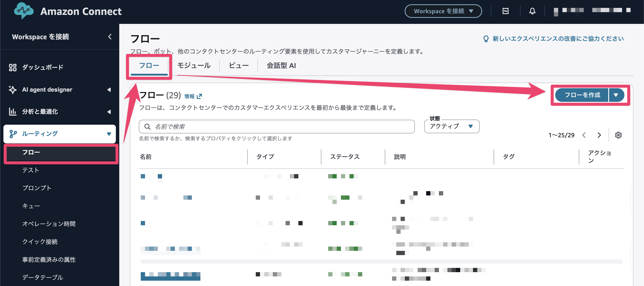Click the ダッシュボード dashboard icon

13,67
